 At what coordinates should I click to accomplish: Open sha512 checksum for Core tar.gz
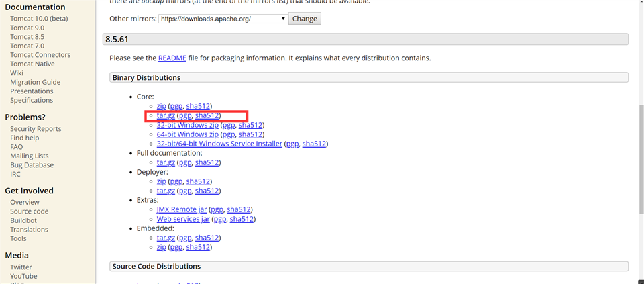pos(207,115)
